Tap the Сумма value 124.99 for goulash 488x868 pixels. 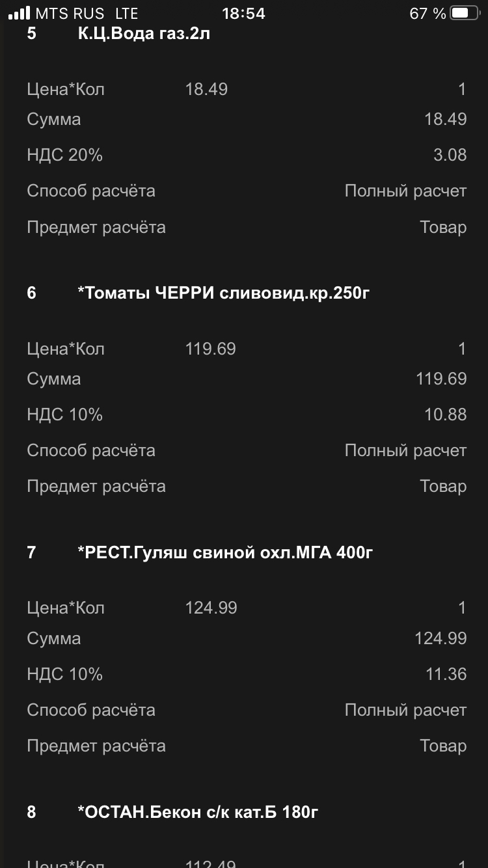[x=441, y=638]
